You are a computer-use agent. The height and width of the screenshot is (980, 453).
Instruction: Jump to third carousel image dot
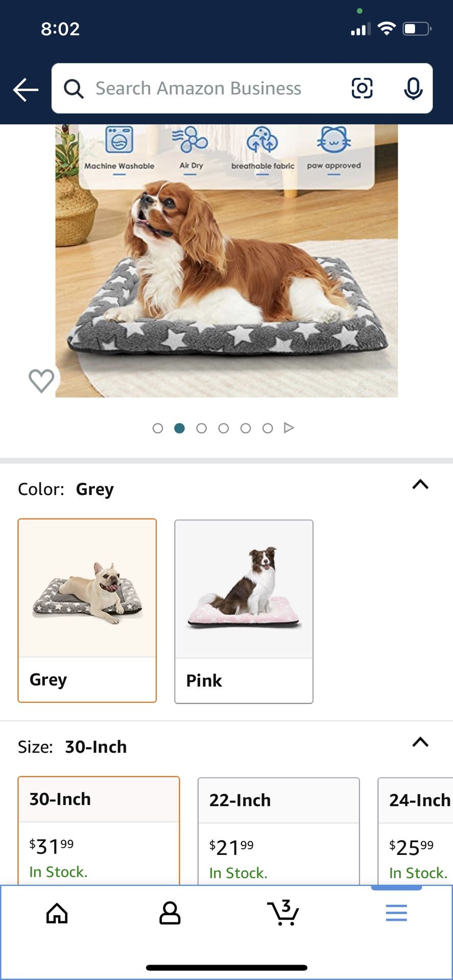(202, 428)
